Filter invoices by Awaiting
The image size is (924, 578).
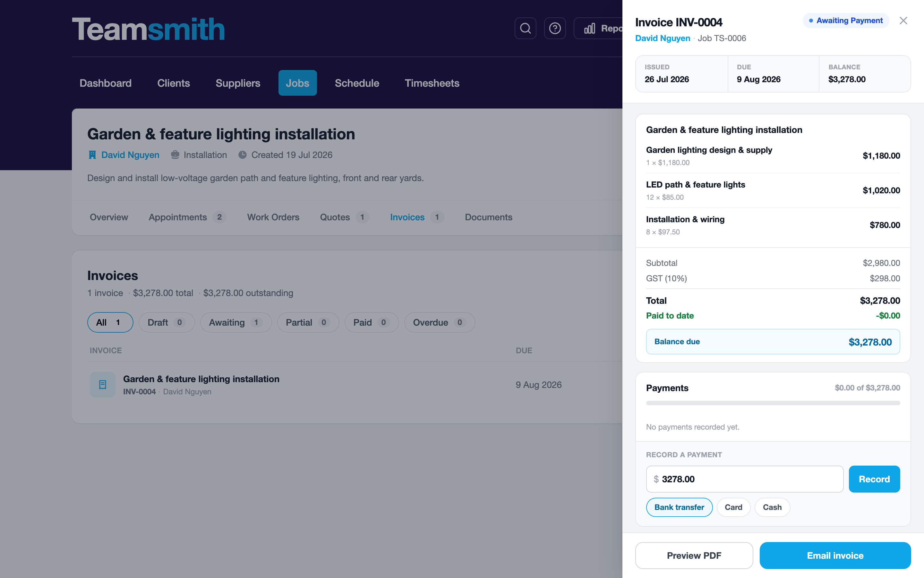coord(235,322)
